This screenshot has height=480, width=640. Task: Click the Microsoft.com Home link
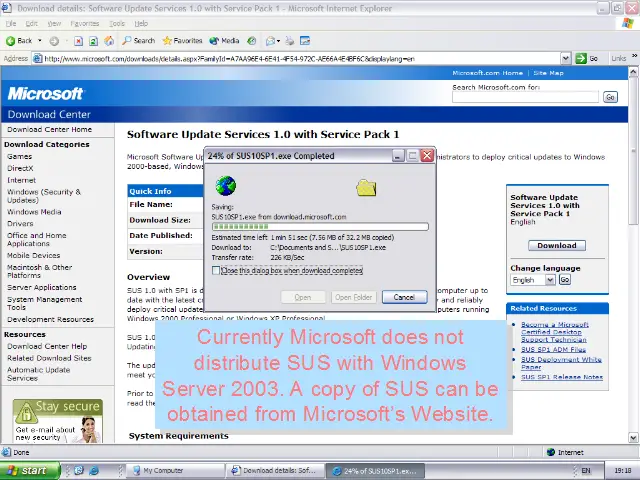coord(487,73)
